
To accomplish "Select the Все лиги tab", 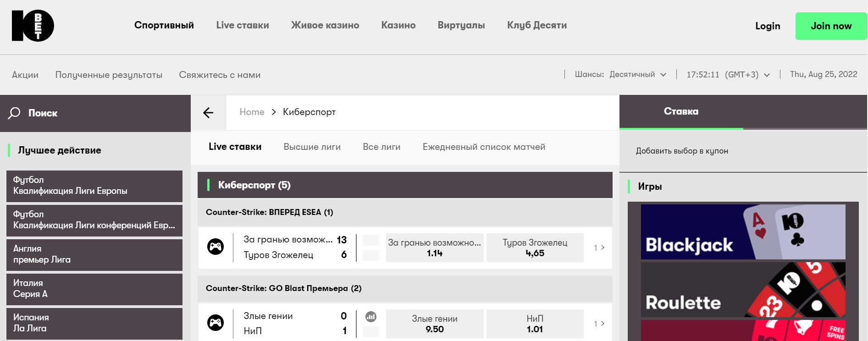I will (x=381, y=147).
